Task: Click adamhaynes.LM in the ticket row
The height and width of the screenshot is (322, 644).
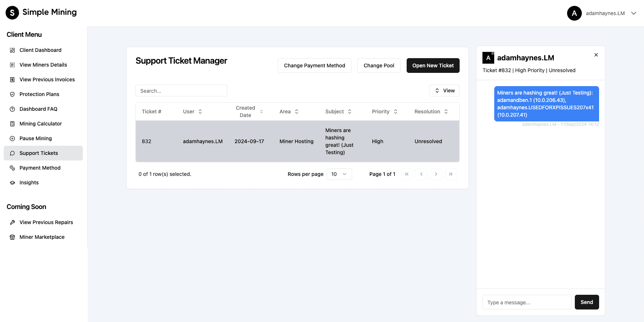Action: (x=203, y=141)
